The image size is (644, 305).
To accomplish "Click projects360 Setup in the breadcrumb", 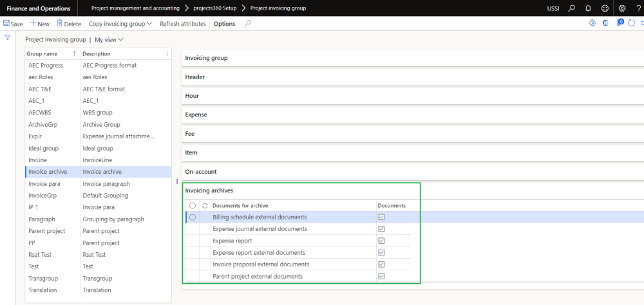I will click(214, 8).
